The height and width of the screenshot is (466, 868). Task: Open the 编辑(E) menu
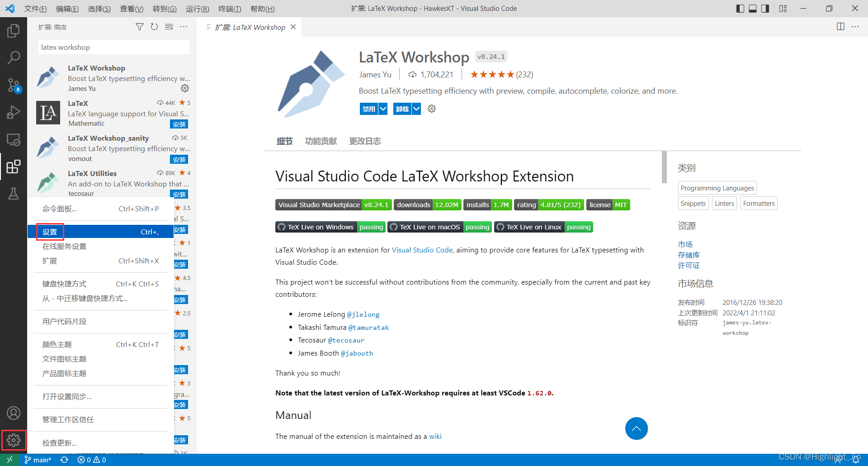point(67,9)
